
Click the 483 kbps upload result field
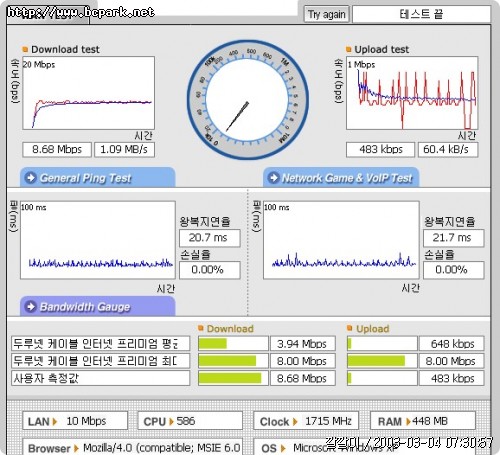tap(381, 149)
